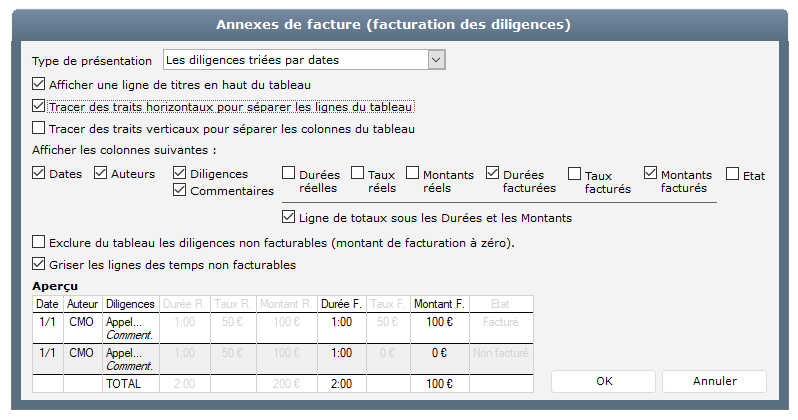Toggle the Auteurs column checkbox
Viewport: 798px width, 420px height.
click(101, 173)
